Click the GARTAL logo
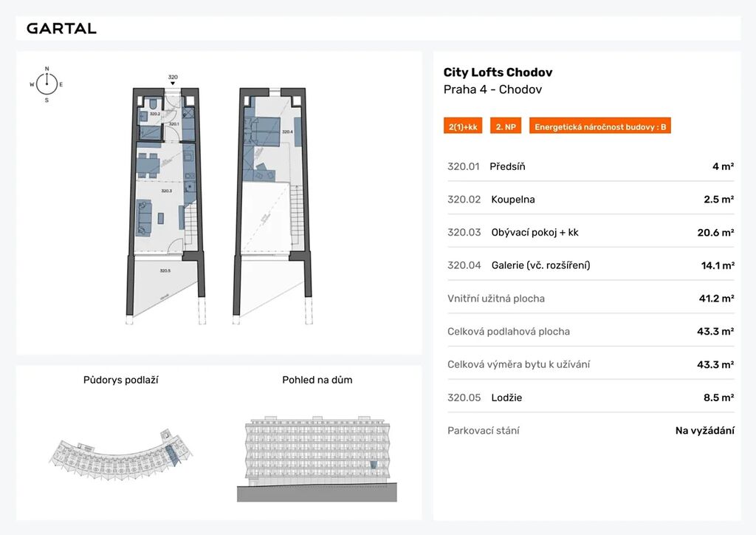The image size is (756, 535). [x=61, y=29]
